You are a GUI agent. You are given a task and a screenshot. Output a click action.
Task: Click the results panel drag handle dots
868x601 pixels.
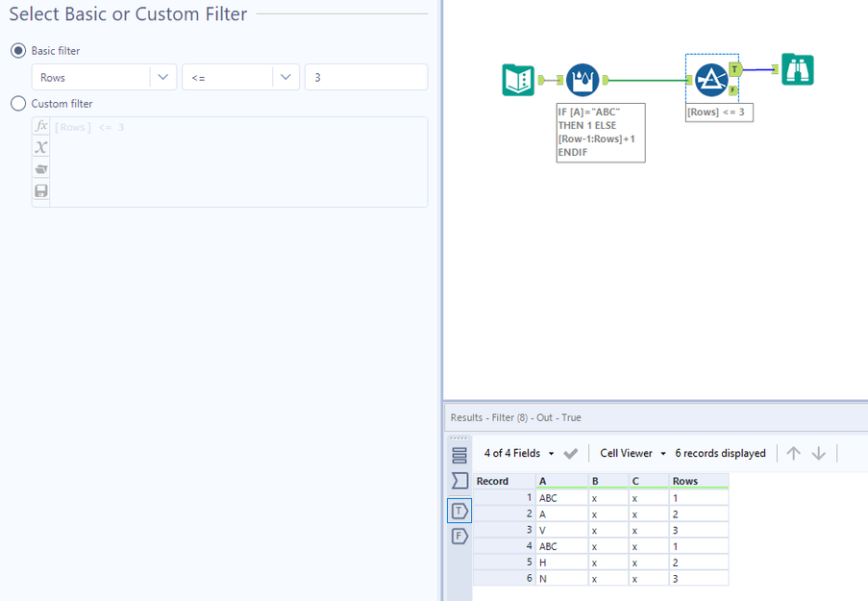459,438
